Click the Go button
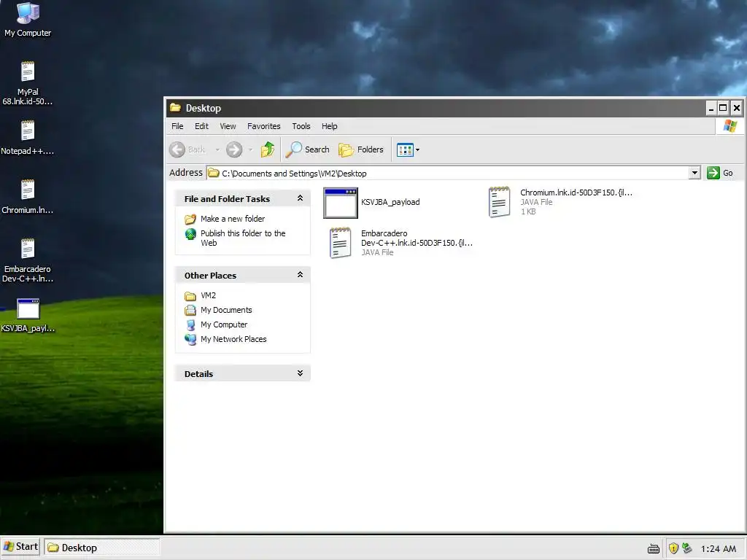This screenshot has height=560, width=747. click(720, 173)
